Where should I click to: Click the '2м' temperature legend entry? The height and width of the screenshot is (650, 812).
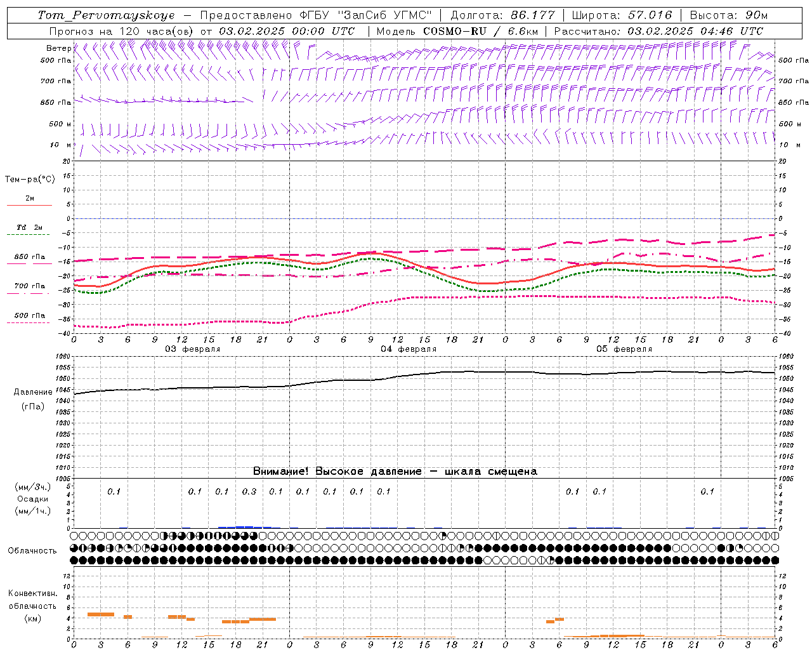pos(30,199)
